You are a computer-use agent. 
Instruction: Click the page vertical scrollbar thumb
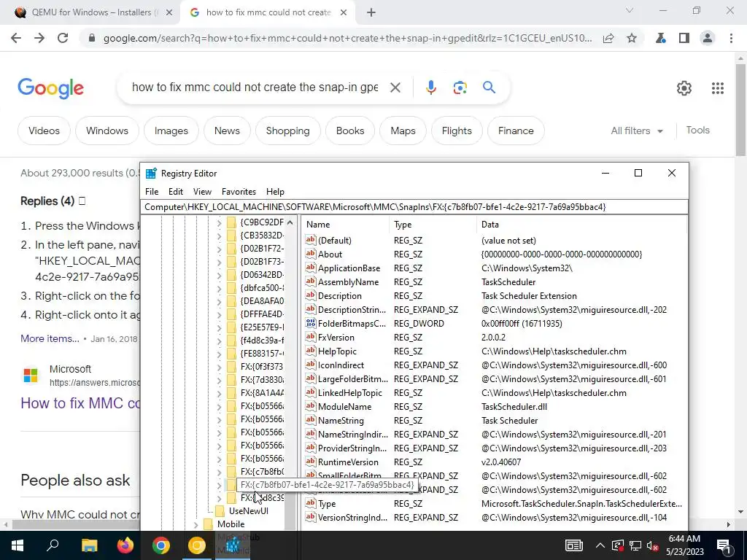click(x=740, y=111)
